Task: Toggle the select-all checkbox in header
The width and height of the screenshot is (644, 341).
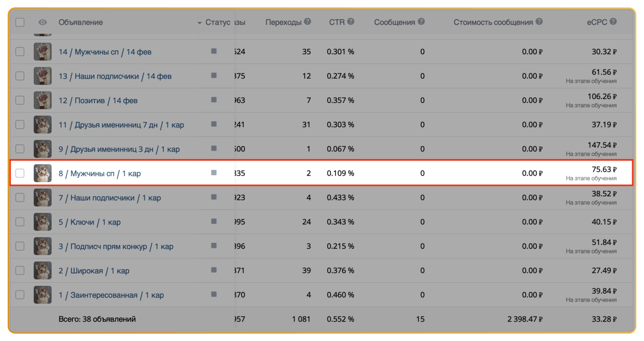Action: (x=20, y=22)
